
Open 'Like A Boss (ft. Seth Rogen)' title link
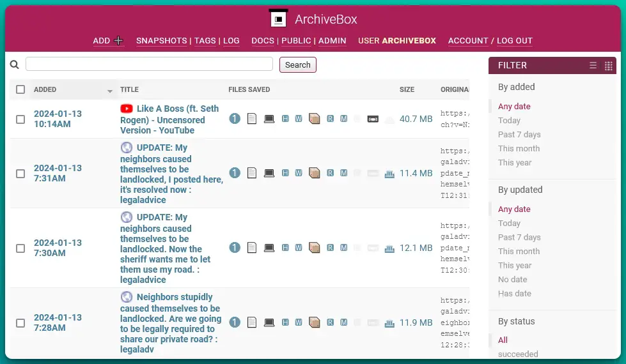(x=169, y=119)
